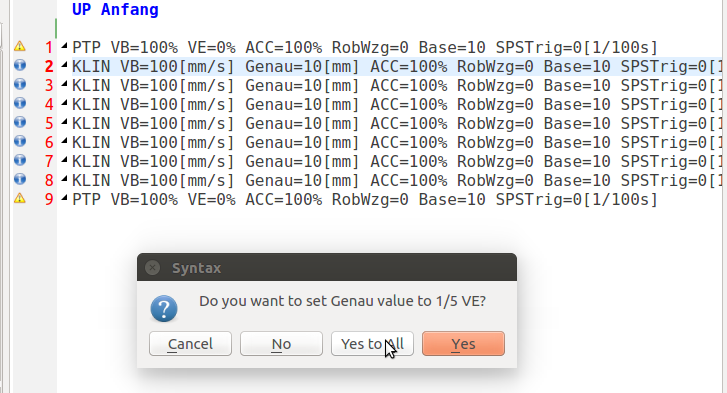Click the info icon beside line 8

(x=19, y=179)
